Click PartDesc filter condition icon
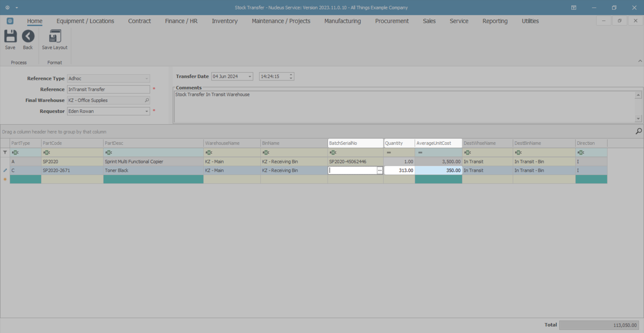This screenshot has width=644, height=333. tap(109, 152)
